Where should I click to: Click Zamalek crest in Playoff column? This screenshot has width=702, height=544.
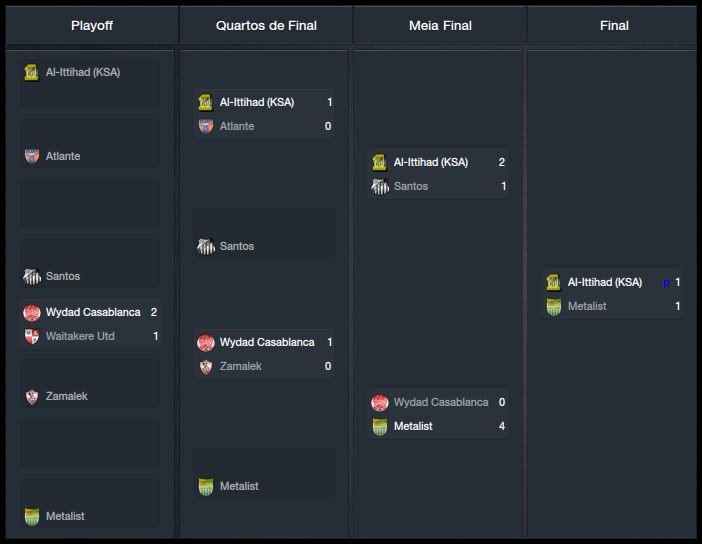[31, 396]
